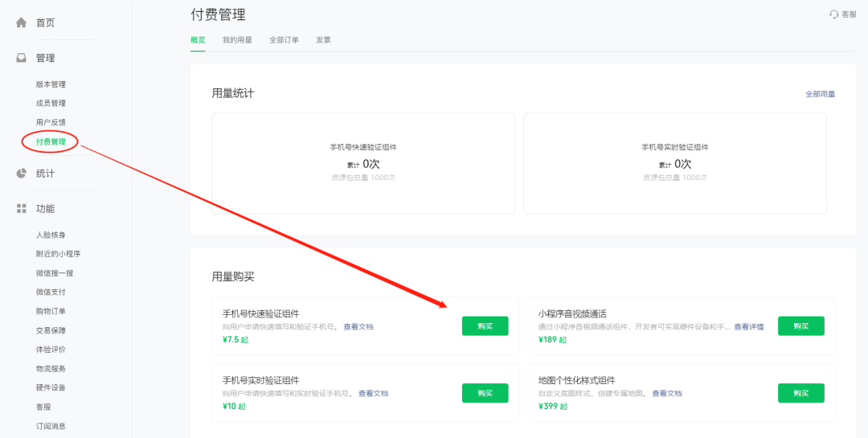868x438 pixels.
Task: Switch to the 概览 tab
Action: tap(198, 40)
